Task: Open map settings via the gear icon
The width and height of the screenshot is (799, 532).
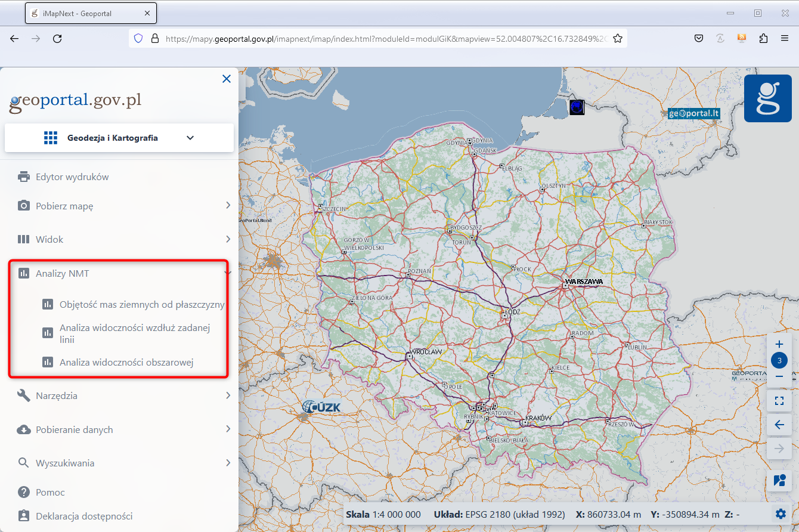Action: [x=780, y=514]
